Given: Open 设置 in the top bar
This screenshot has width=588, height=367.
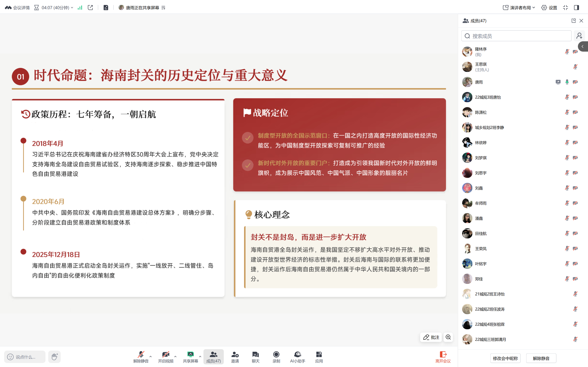Looking at the screenshot, I should [x=549, y=8].
